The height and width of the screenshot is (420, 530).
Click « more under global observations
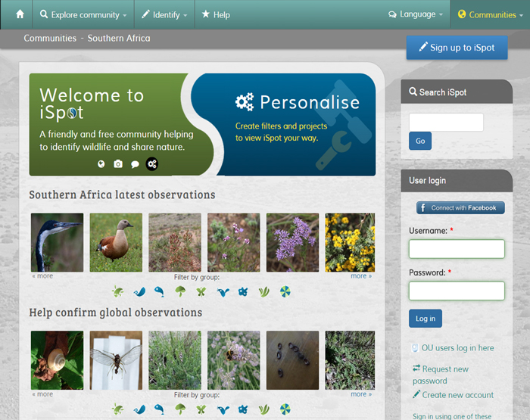(42, 394)
